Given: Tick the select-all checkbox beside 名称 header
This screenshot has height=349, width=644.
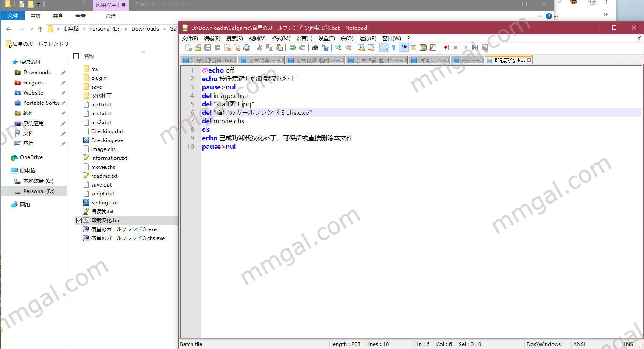Looking at the screenshot, I should coord(76,56).
